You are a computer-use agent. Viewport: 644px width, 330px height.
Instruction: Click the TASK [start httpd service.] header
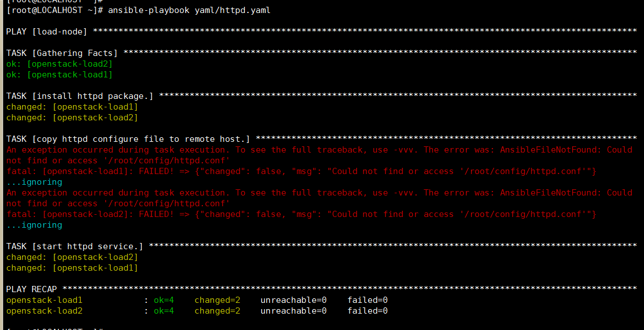click(x=75, y=246)
